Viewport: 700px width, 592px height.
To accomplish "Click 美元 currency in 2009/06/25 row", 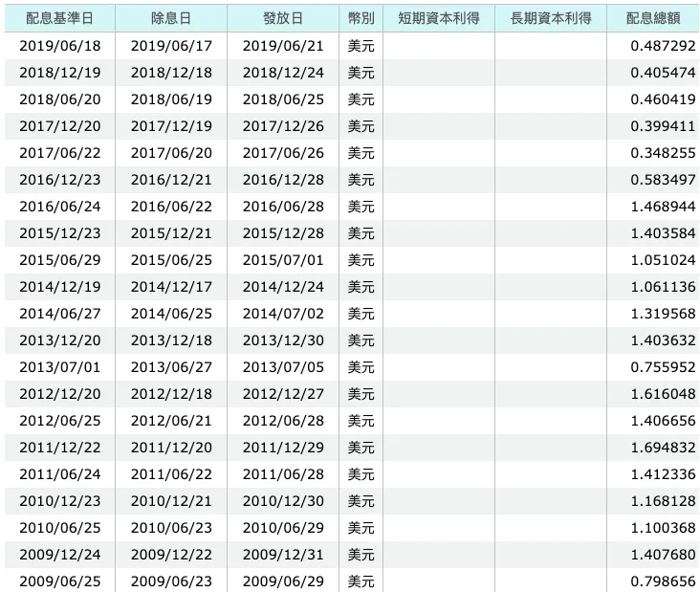I will 361,581.
